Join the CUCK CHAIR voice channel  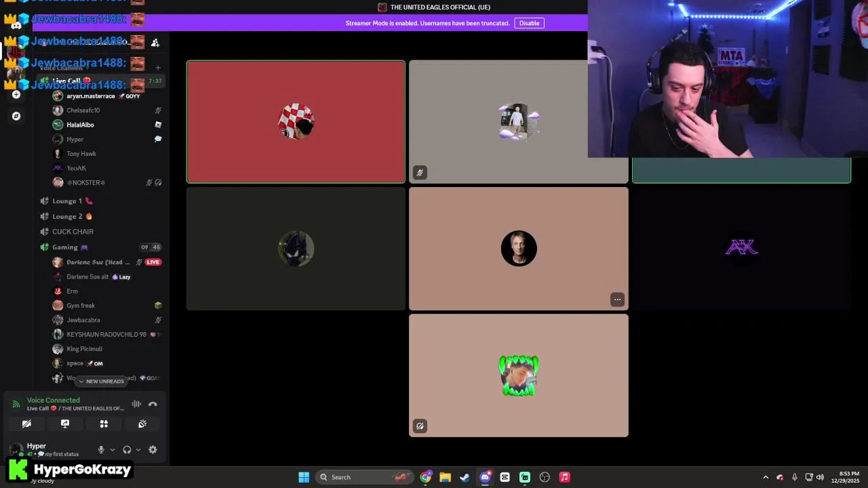coord(100,232)
